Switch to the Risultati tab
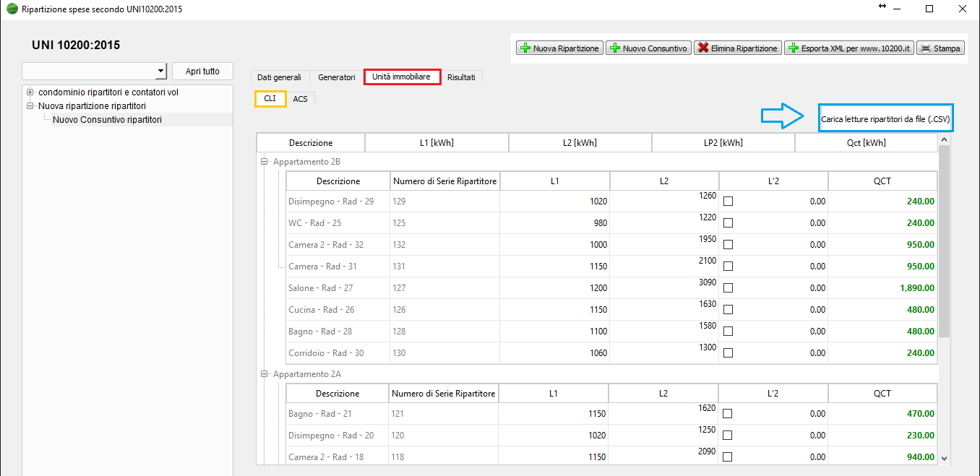980x476 pixels. tap(461, 77)
